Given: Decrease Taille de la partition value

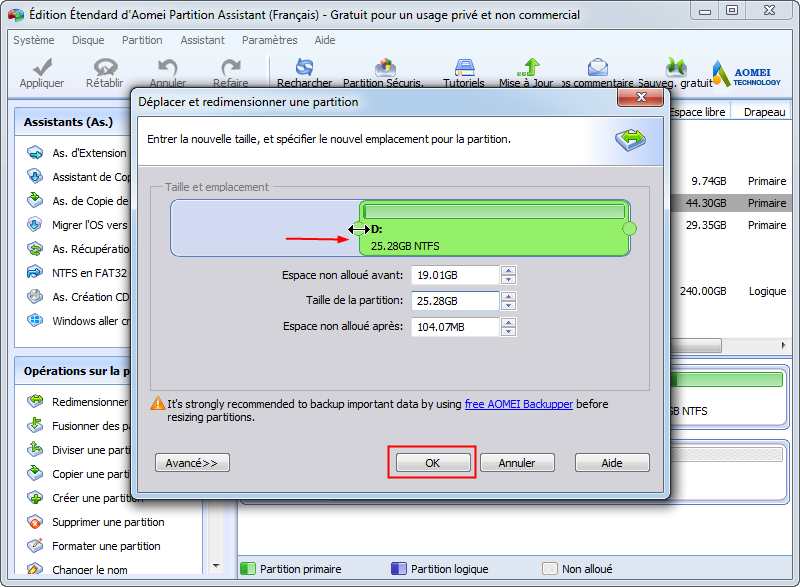Looking at the screenshot, I should [x=508, y=305].
